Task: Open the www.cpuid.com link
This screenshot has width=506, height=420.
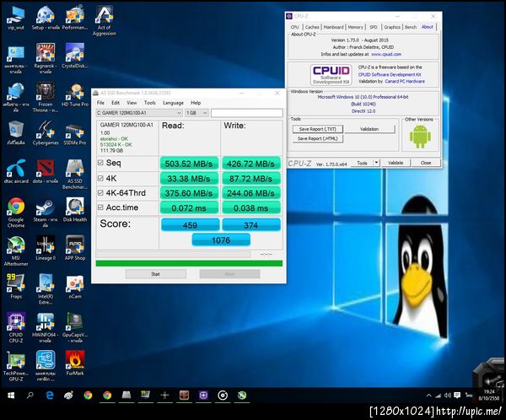Action: point(386,54)
